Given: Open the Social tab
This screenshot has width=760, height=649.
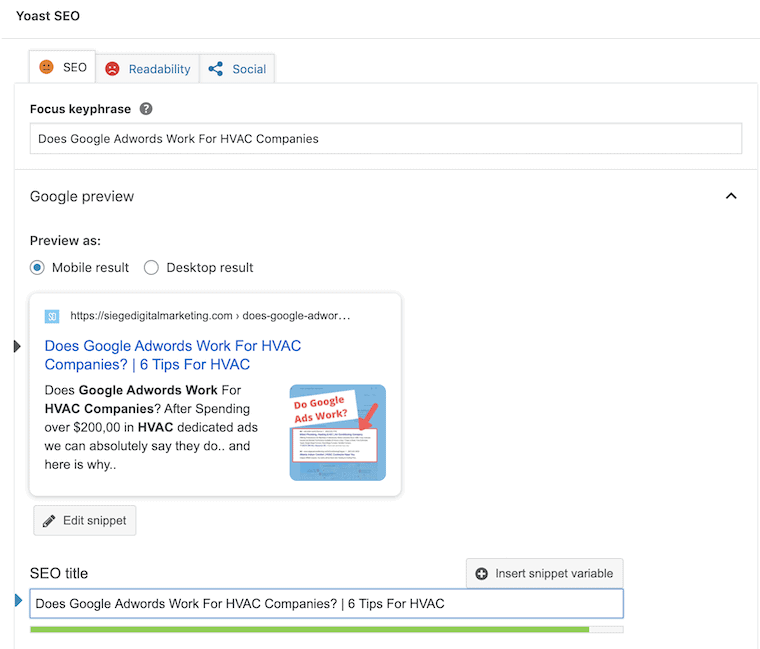Looking at the screenshot, I should tap(237, 69).
